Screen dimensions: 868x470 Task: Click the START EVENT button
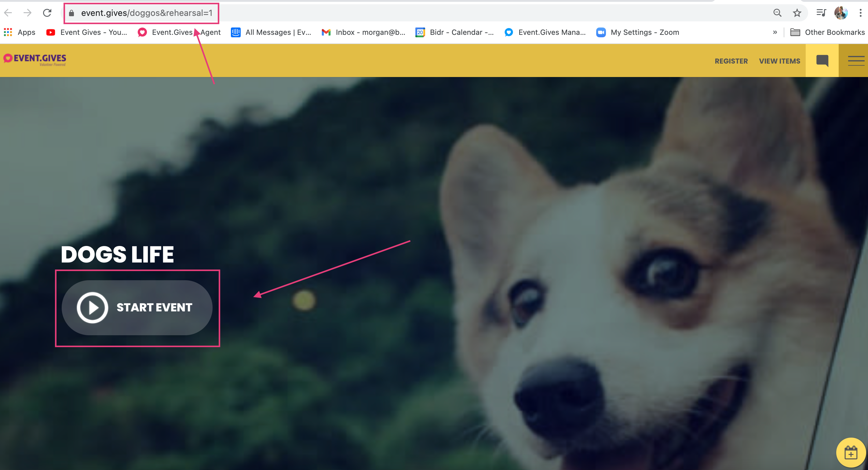point(137,307)
